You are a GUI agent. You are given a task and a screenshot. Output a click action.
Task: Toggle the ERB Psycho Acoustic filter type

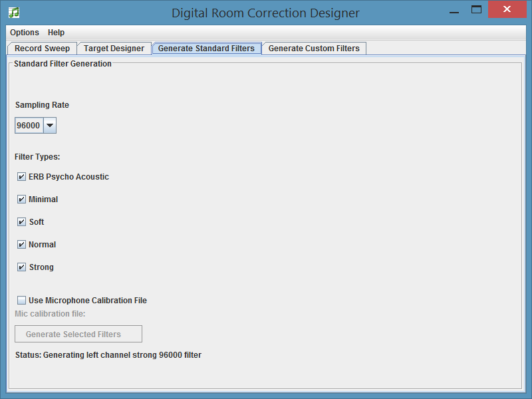[x=22, y=176]
